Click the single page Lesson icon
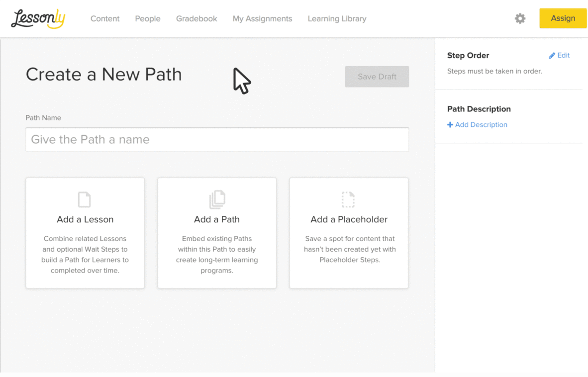Screen dimensions: 588x377 (85, 199)
